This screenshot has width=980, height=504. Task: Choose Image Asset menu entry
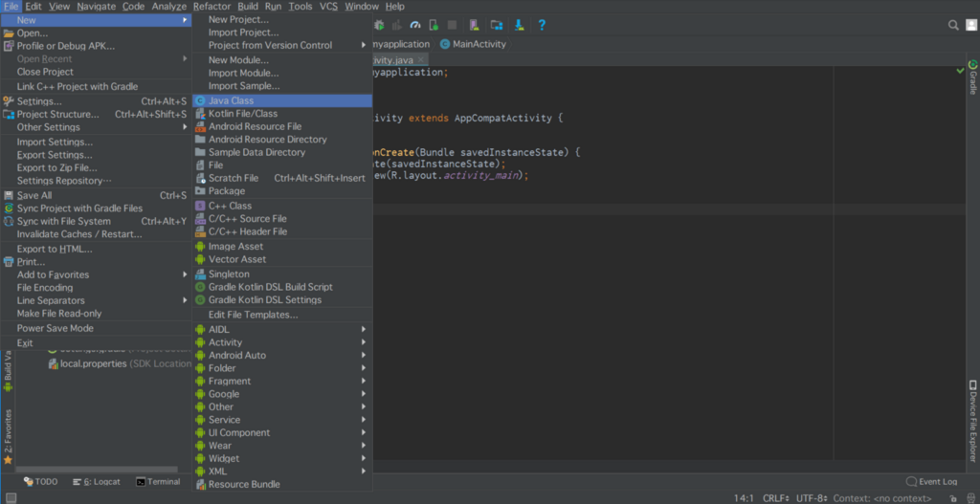(282, 246)
